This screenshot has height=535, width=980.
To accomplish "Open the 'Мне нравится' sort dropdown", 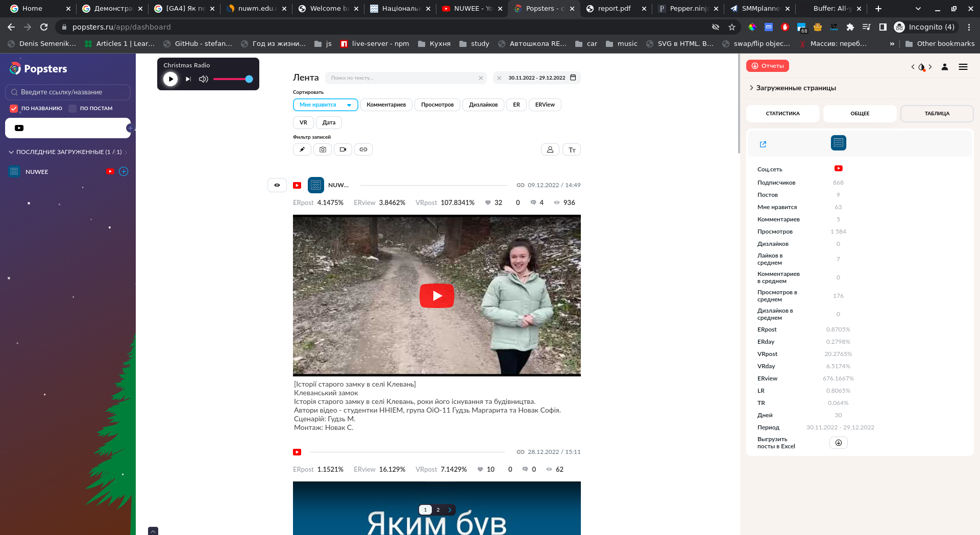I will [325, 105].
